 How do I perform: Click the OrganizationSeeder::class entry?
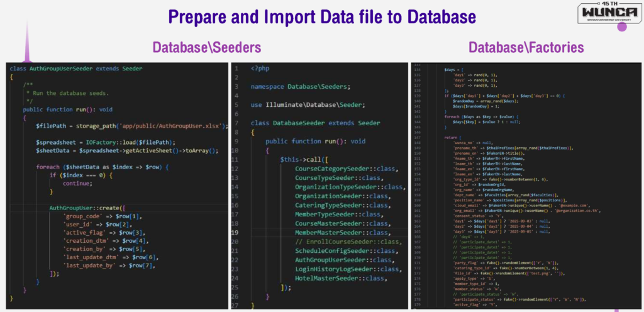pyautogui.click(x=343, y=196)
